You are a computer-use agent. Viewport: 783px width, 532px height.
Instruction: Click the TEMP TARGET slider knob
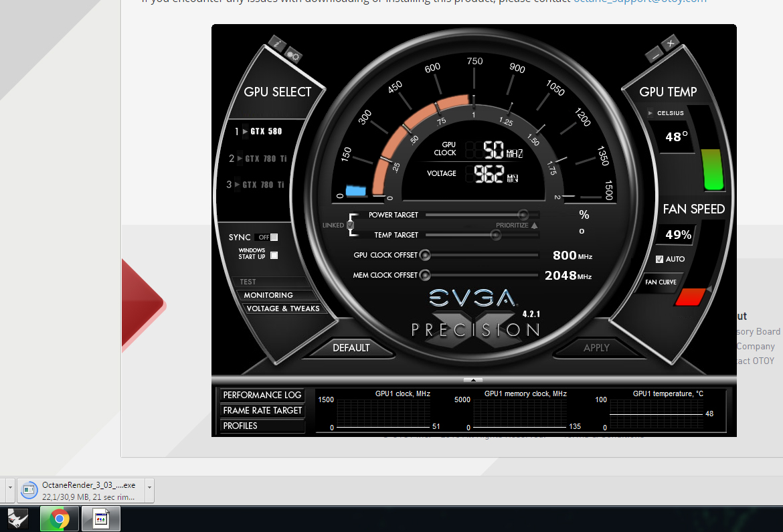click(496, 235)
